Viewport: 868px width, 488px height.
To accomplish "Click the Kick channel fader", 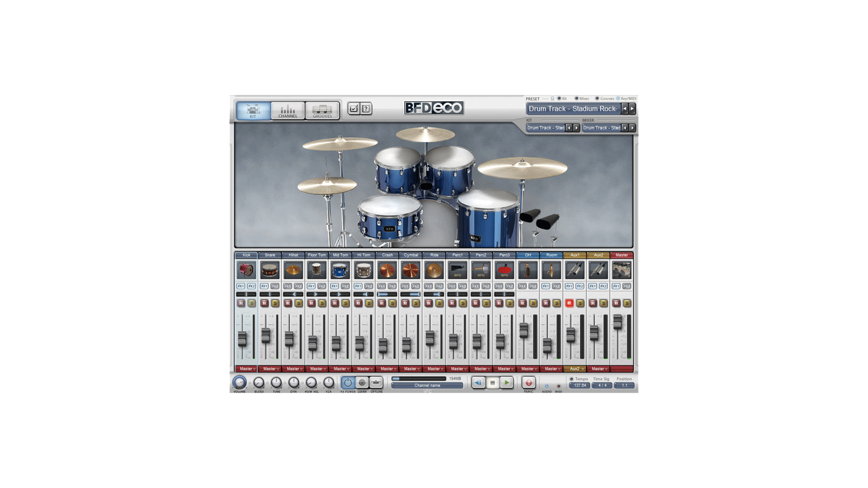I will coord(242,339).
